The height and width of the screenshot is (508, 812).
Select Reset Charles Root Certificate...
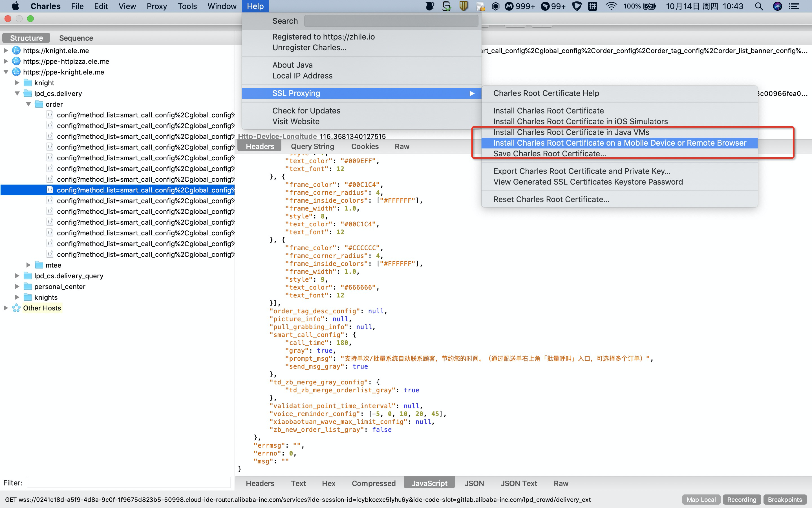(x=619, y=199)
